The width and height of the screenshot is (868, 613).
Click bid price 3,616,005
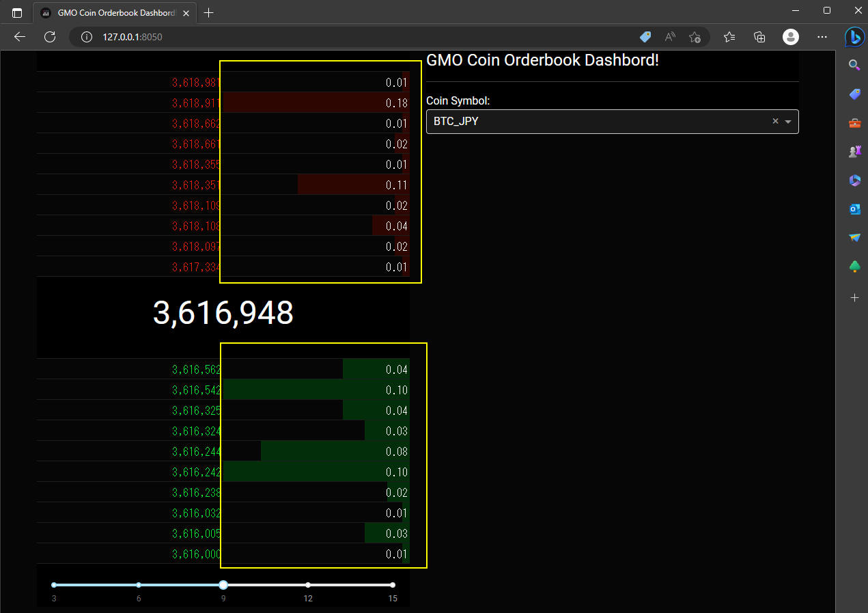click(197, 534)
